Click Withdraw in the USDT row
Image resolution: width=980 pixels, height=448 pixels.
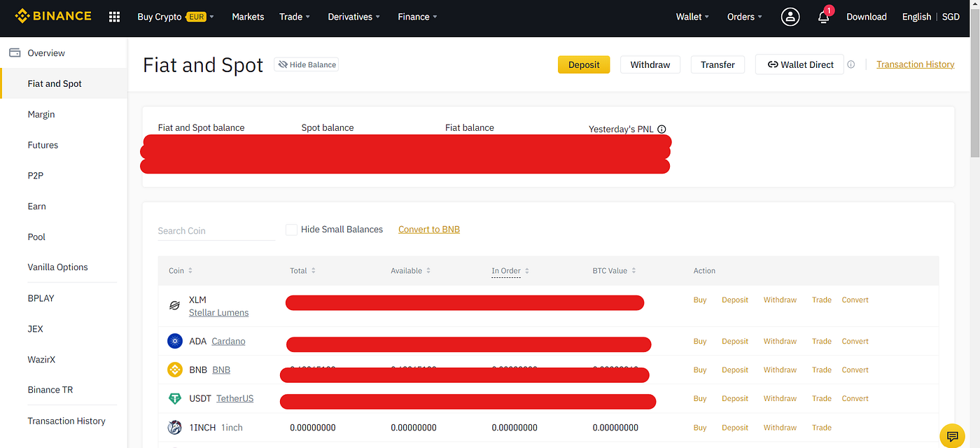pyautogui.click(x=780, y=398)
